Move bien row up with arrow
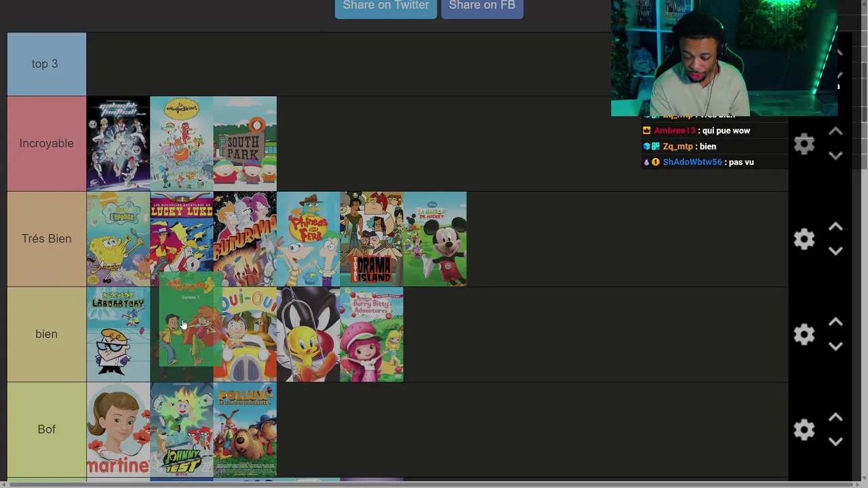868x488 pixels. (835, 322)
